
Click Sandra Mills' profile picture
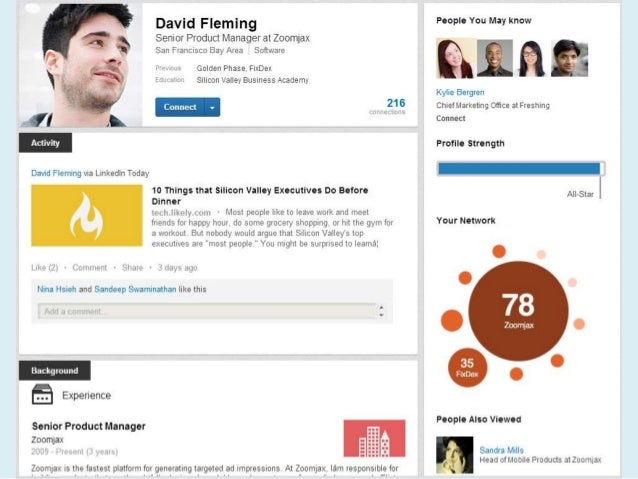(454, 455)
